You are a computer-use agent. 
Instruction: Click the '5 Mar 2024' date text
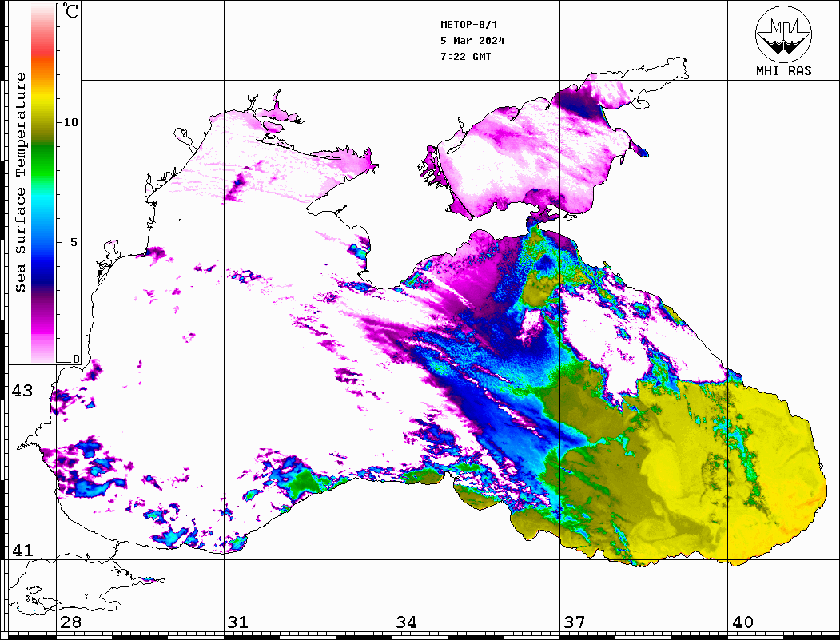click(472, 41)
